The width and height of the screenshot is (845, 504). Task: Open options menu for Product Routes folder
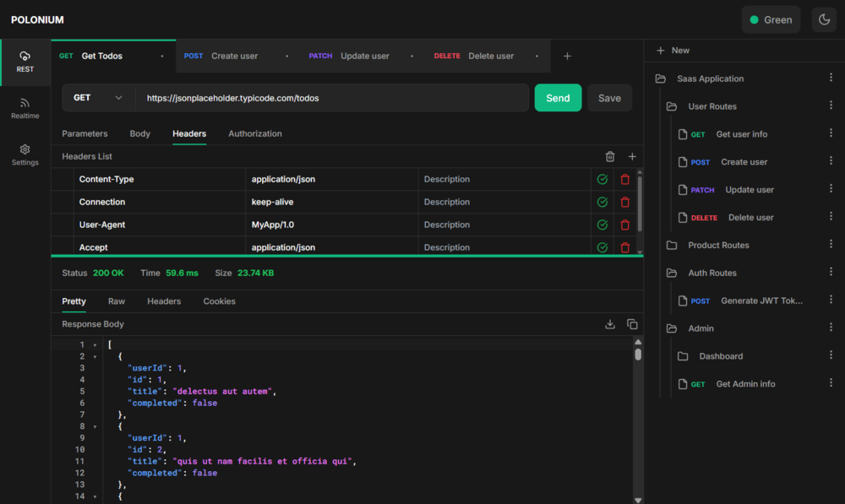pyautogui.click(x=831, y=244)
